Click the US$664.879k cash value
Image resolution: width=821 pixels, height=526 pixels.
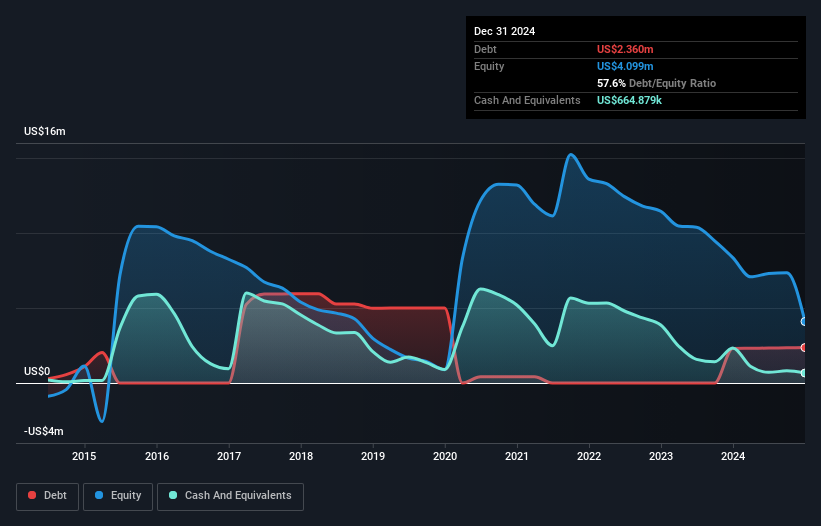point(629,100)
